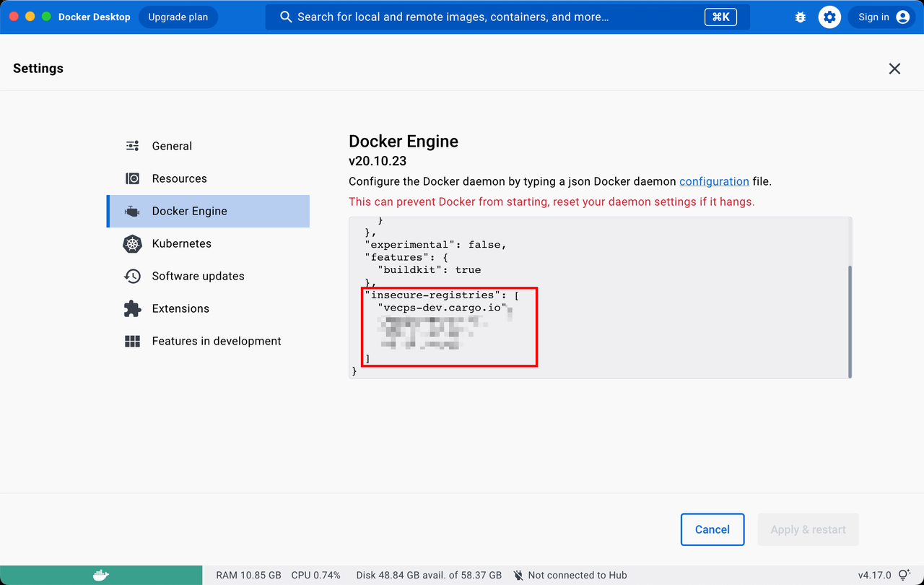
Task: Click the Disk 48.84 GB avail. status
Action: coord(429,576)
